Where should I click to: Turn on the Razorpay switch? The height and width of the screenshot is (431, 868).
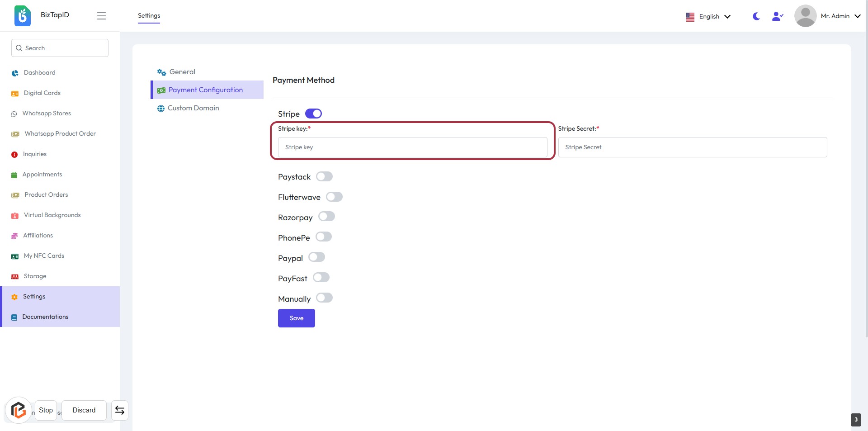[x=326, y=217]
